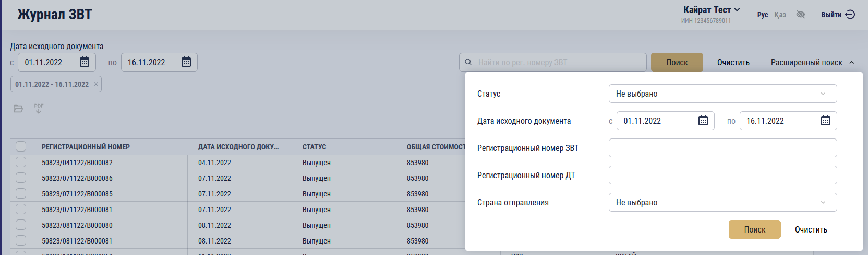Open the Кайрат Тест user menu
The image size is (868, 255).
click(712, 10)
